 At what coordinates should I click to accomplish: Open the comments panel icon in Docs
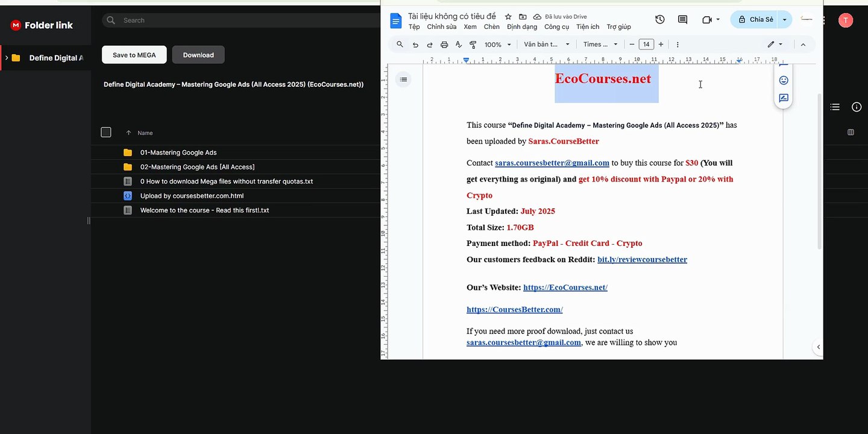click(682, 20)
